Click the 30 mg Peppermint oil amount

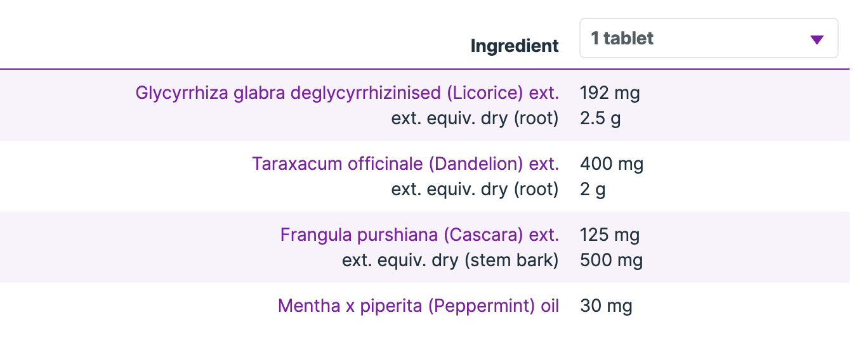[x=606, y=306]
